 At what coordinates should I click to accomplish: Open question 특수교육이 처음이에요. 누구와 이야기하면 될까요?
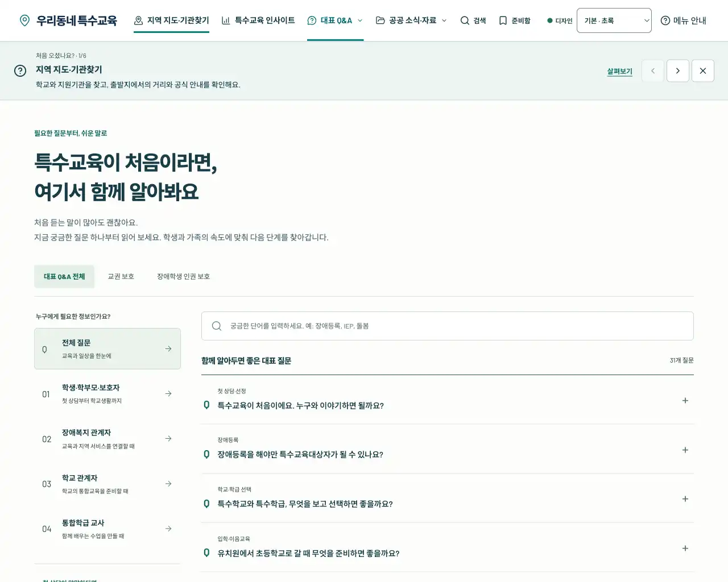click(448, 400)
